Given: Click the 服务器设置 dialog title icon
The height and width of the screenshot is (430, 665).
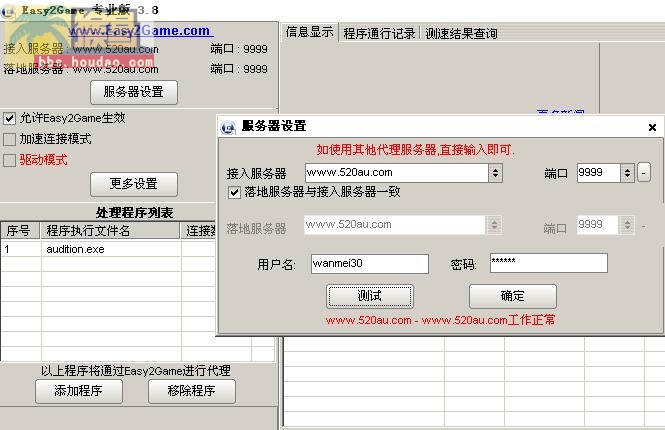Looking at the screenshot, I should [228, 127].
